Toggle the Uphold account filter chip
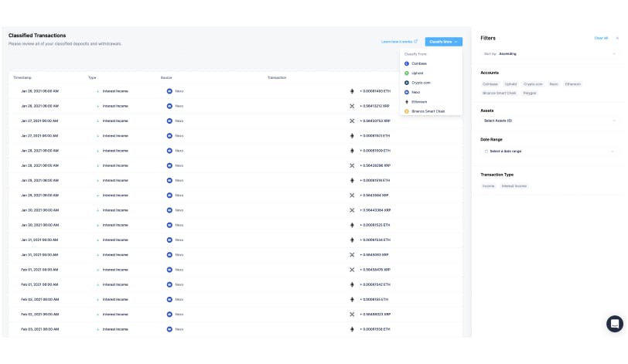Viewport: 628px width, 364px height. (x=510, y=84)
